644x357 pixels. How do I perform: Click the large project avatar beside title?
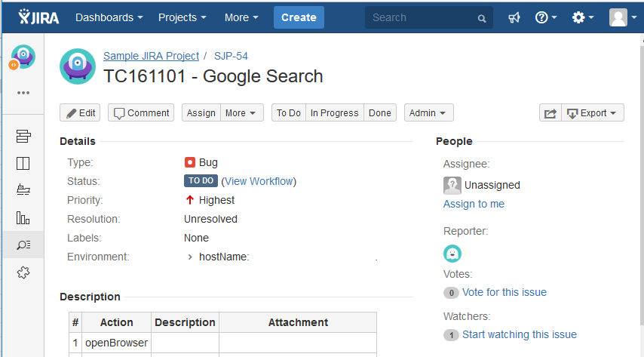click(78, 66)
